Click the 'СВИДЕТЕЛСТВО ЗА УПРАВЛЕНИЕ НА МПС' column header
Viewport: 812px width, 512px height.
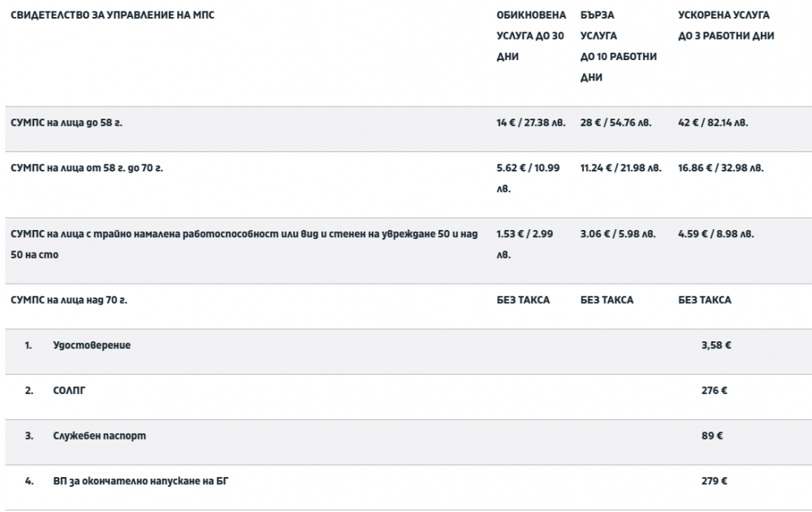click(x=113, y=15)
